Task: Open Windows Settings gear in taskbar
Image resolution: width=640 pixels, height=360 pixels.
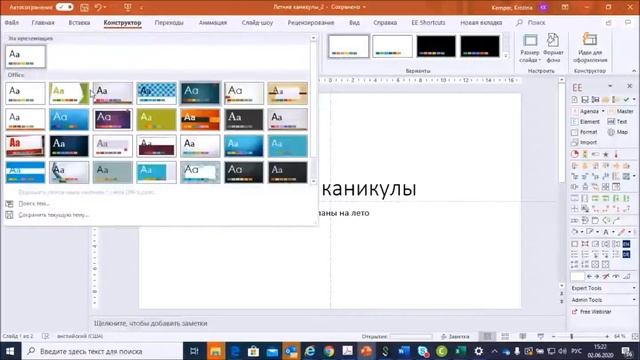Action: tap(479, 351)
